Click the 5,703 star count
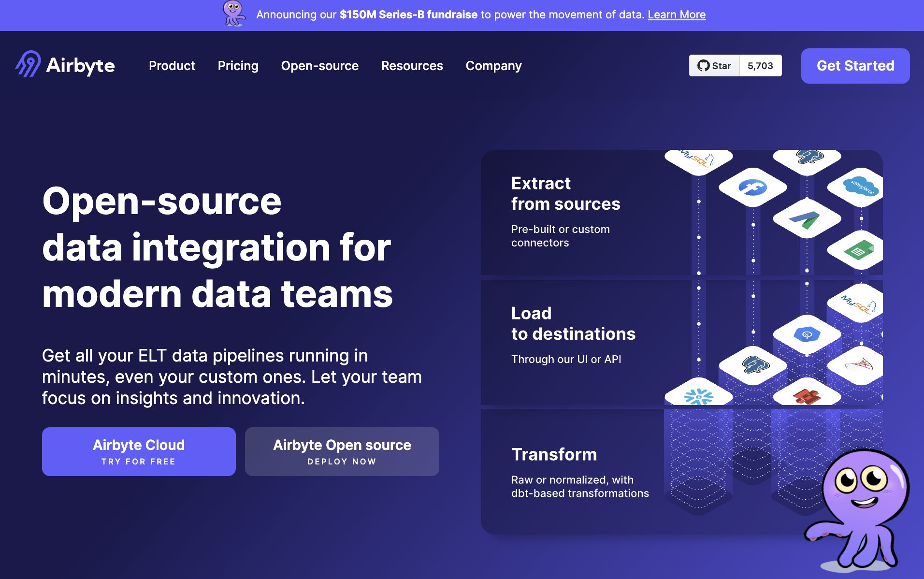 point(760,66)
